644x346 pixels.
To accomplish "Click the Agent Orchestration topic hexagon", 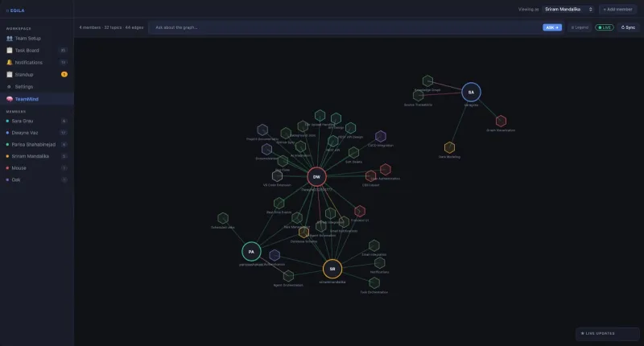I will [288, 276].
